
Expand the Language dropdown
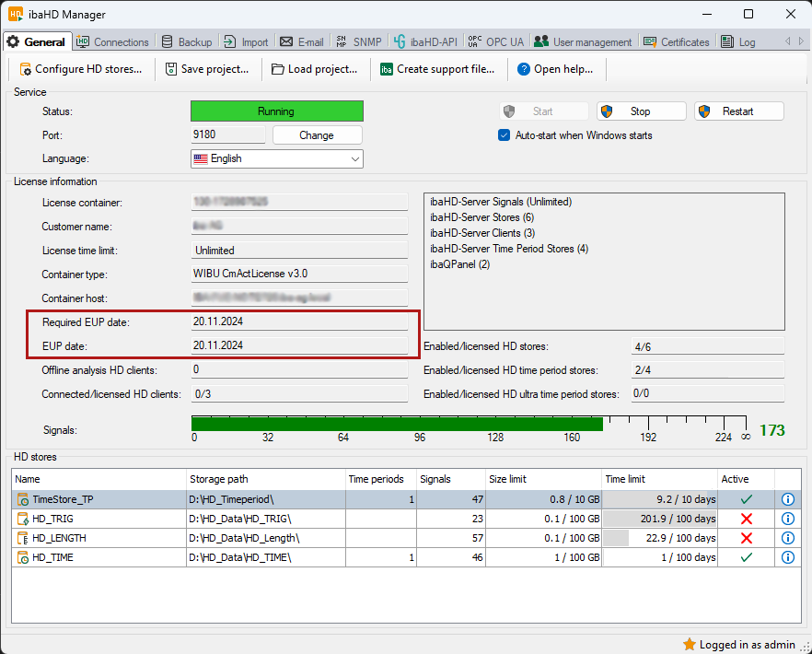[354, 158]
